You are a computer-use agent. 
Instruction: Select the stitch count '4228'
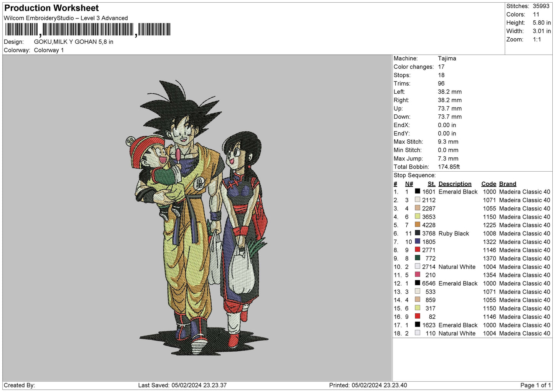[429, 225]
